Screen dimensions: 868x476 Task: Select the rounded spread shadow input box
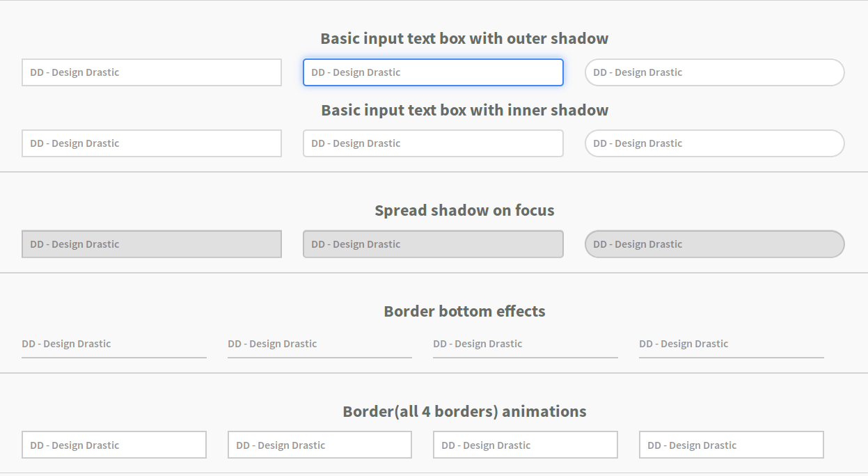click(713, 244)
